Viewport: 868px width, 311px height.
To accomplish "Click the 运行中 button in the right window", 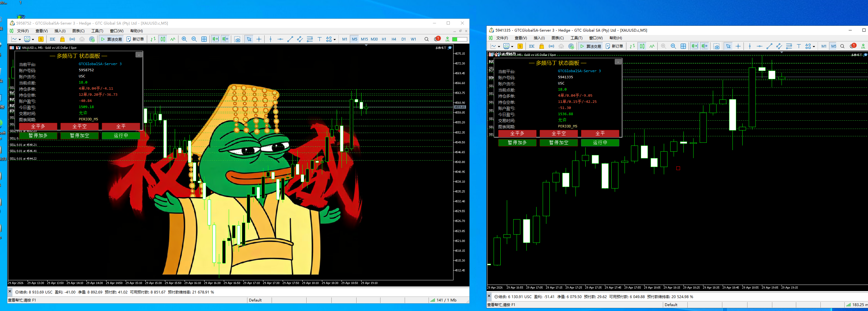I will click(x=600, y=143).
